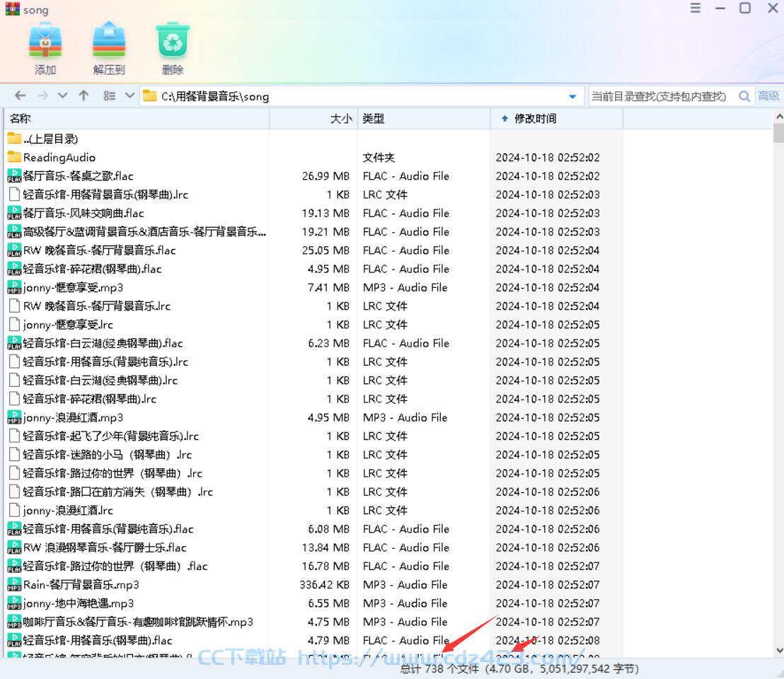
Task: Go up one directory level arrow
Action: (x=83, y=95)
